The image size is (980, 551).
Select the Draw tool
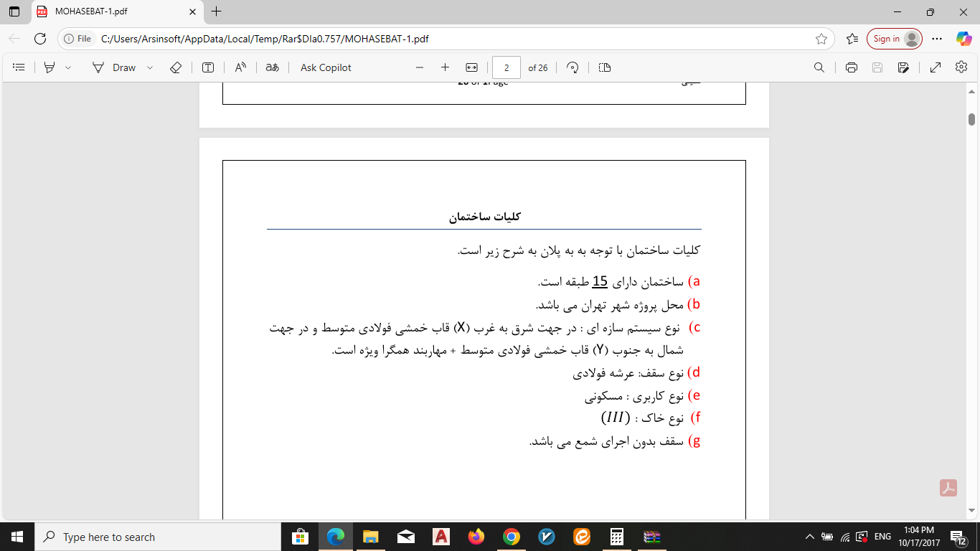pyautogui.click(x=114, y=67)
